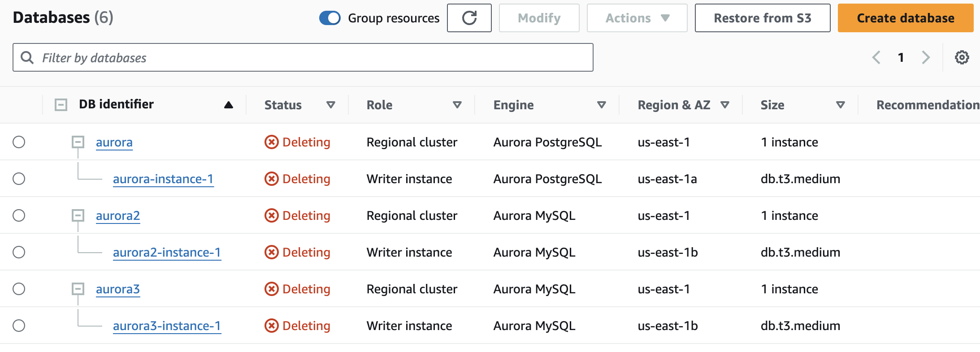Select the aurora2-instance-1 radio button
The image size is (980, 352).
point(19,252)
